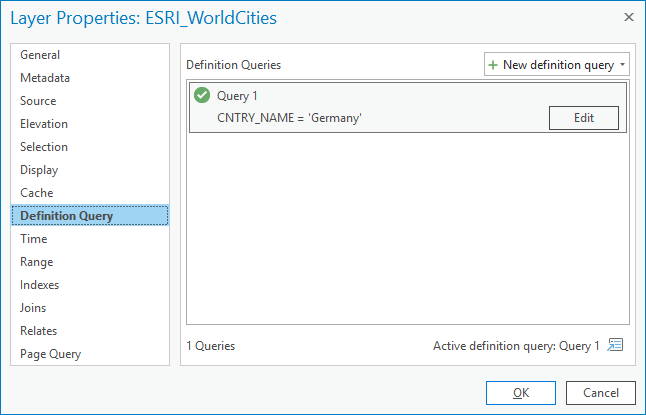The height and width of the screenshot is (415, 646).
Task: Click the active definition query switch icon
Action: (615, 345)
